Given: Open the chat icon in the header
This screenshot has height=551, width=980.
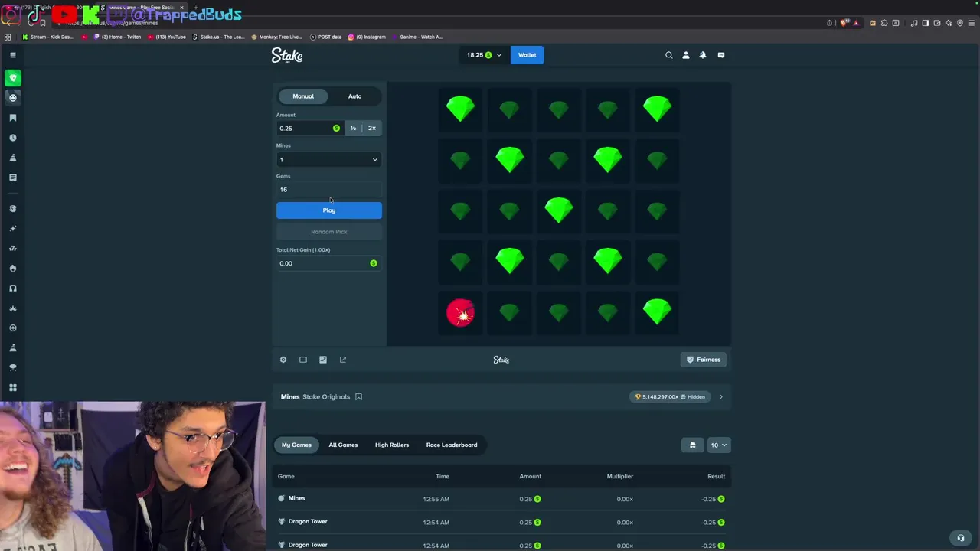Looking at the screenshot, I should (721, 55).
